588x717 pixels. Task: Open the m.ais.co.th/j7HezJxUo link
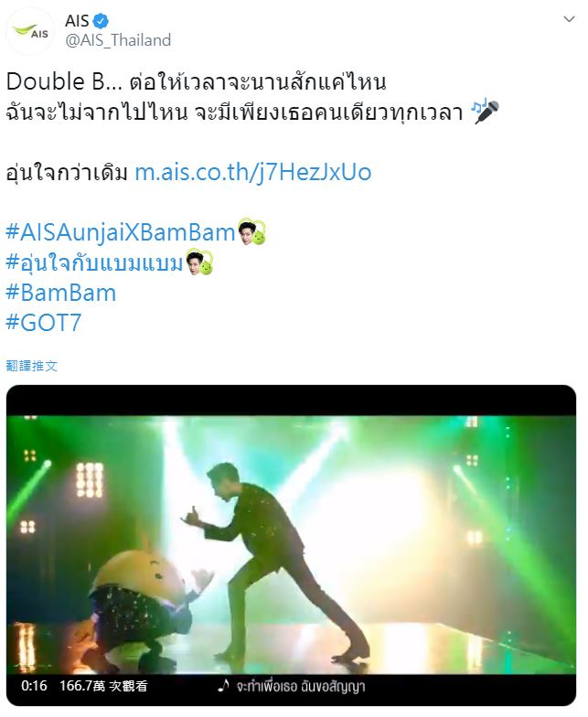pos(252,172)
